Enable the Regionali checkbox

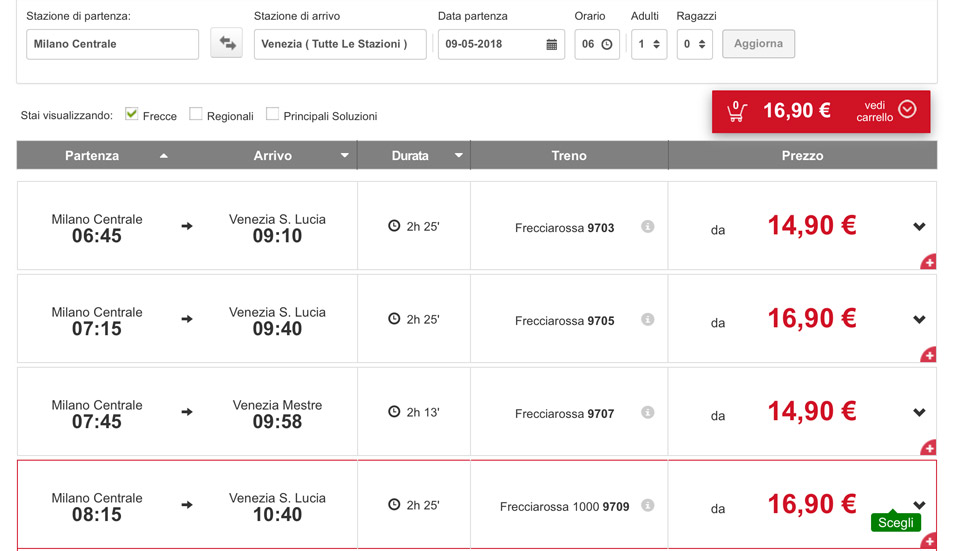click(x=196, y=114)
